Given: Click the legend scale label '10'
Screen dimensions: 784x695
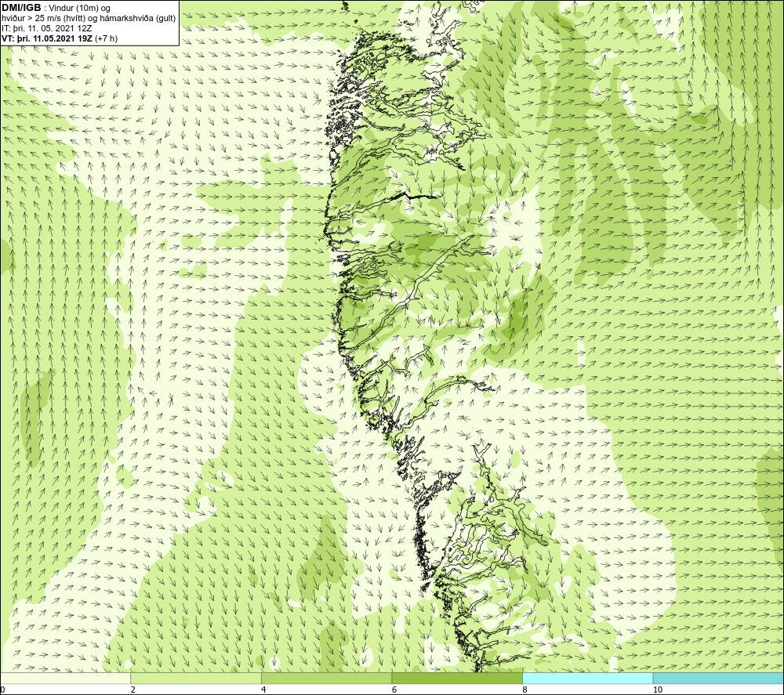Looking at the screenshot, I should [658, 690].
